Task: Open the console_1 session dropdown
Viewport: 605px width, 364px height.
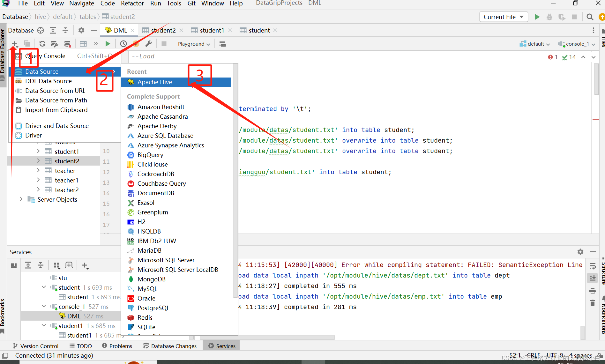Action: coord(577,44)
